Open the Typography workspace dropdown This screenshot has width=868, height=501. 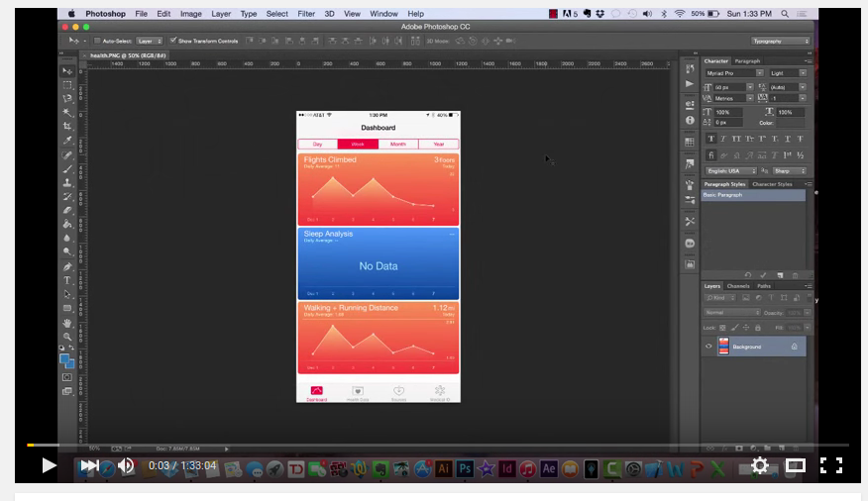point(780,41)
